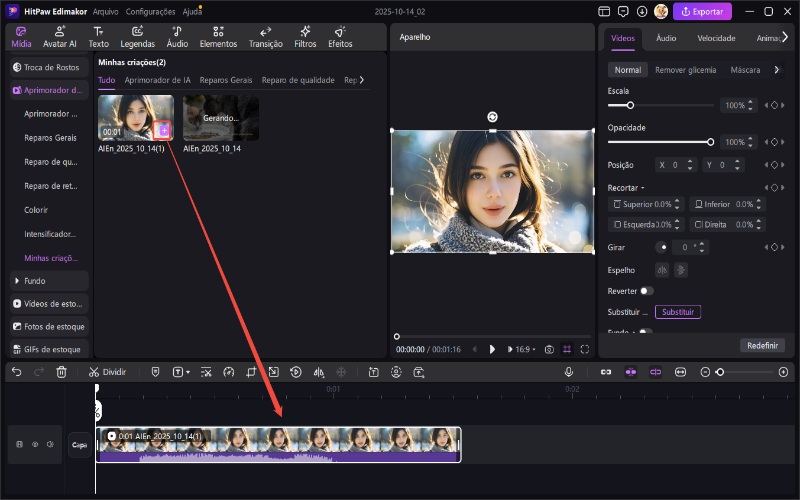
Task: Click the Arquivo menu
Action: [106, 11]
